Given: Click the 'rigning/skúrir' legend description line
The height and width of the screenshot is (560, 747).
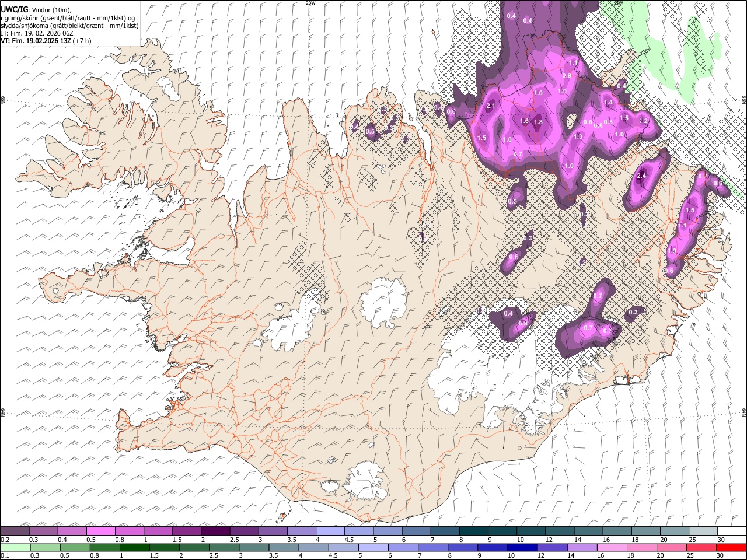Looking at the screenshot, I should (x=68, y=18).
